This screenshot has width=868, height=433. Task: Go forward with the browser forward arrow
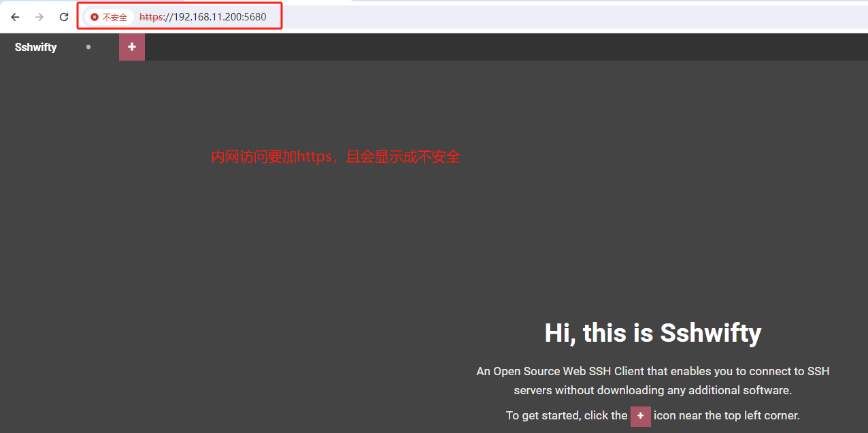pos(39,17)
